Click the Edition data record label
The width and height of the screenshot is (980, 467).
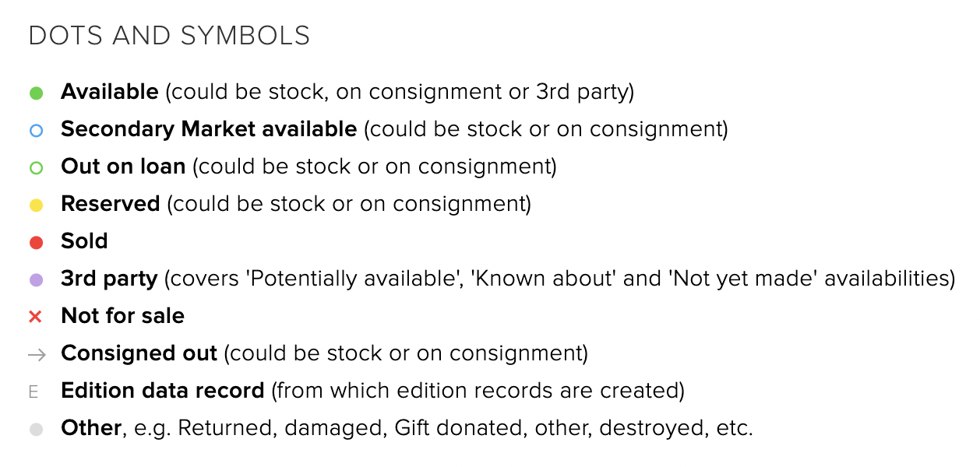(163, 391)
